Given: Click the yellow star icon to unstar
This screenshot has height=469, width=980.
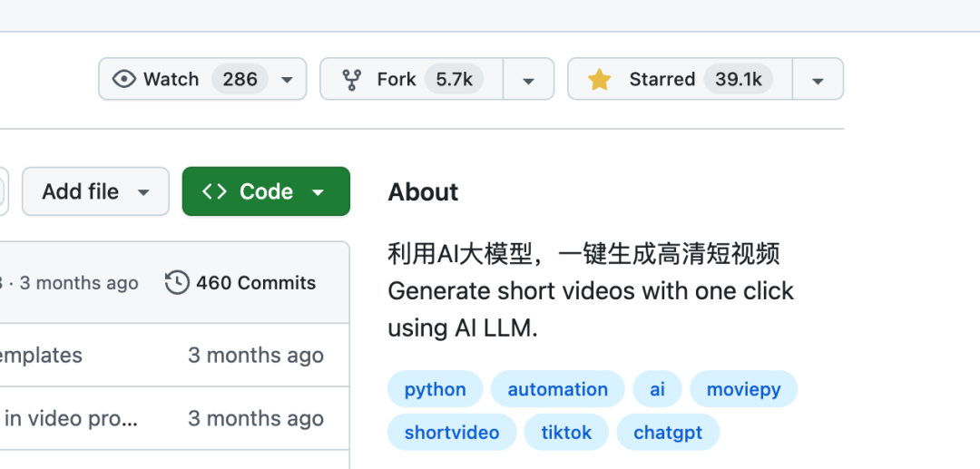Looking at the screenshot, I should point(599,80).
